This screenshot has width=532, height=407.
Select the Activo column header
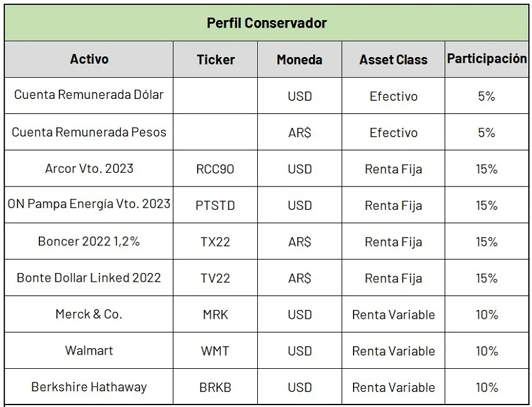(89, 59)
